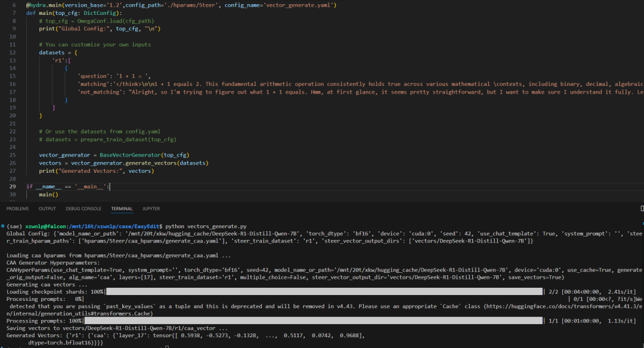The width and height of the screenshot is (644, 348).
Task: Open the OUTPUT panel tab
Action: point(47,209)
